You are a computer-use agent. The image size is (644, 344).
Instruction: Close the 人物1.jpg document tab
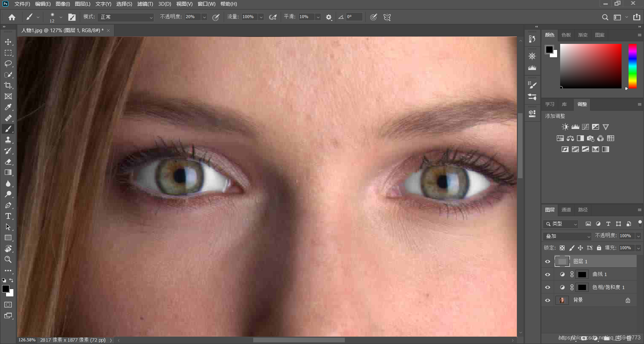108,30
